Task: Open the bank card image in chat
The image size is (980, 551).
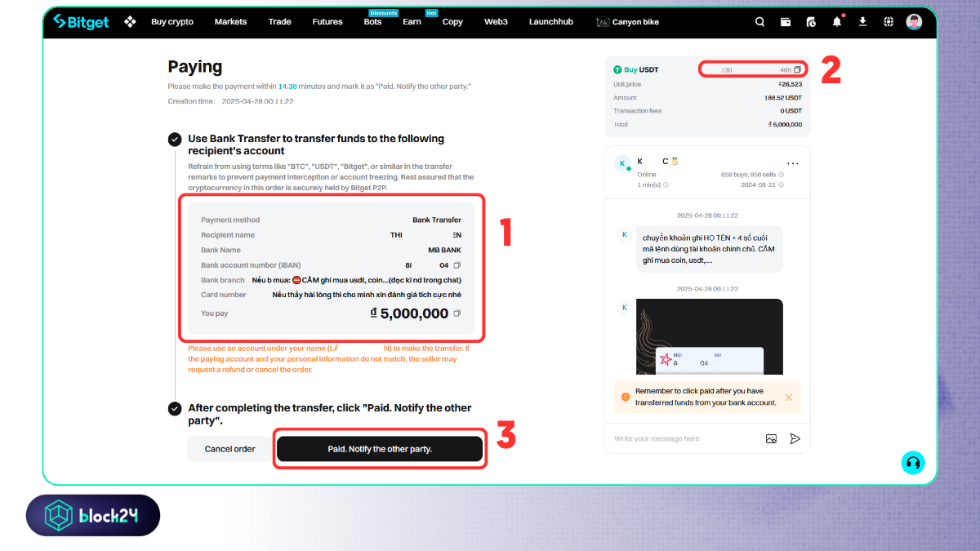Action: pos(709,336)
